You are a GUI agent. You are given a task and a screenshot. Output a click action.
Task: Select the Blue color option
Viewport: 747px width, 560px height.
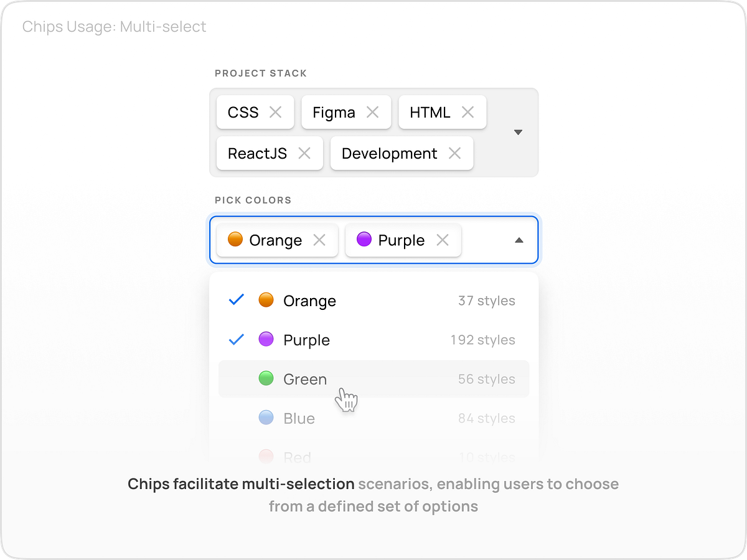point(299,418)
